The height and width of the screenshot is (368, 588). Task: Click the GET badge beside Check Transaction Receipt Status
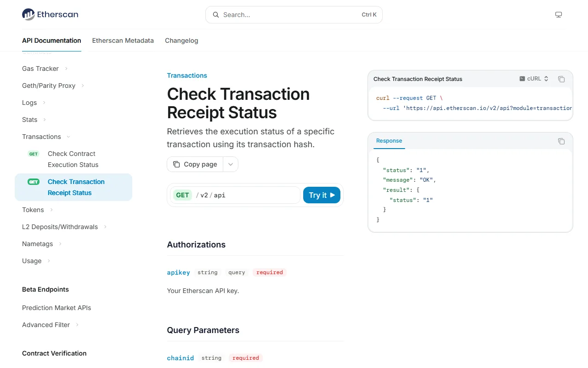coord(34,182)
